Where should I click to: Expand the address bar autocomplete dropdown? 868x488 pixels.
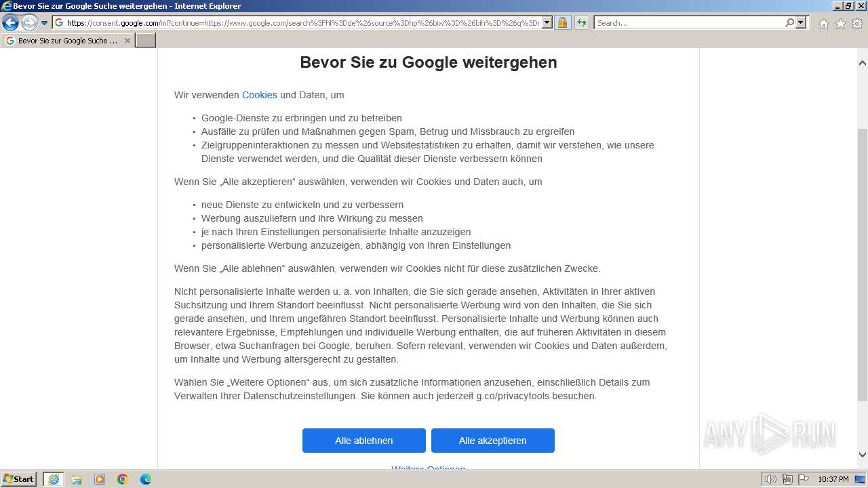[x=547, y=22]
